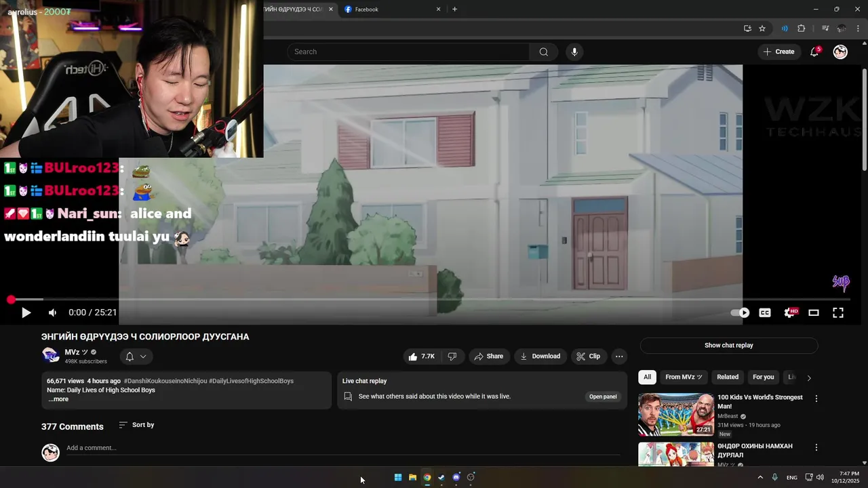The height and width of the screenshot is (488, 868).
Task: Open Chrome's three-dot menu
Action: pos(858,28)
